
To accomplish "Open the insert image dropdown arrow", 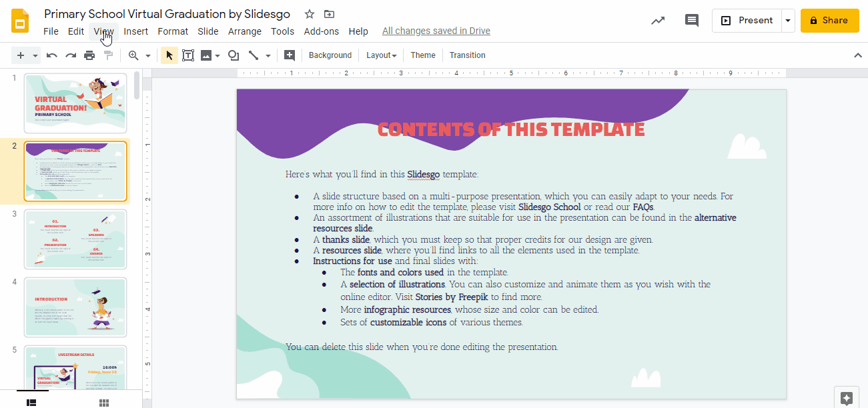I will pos(218,55).
